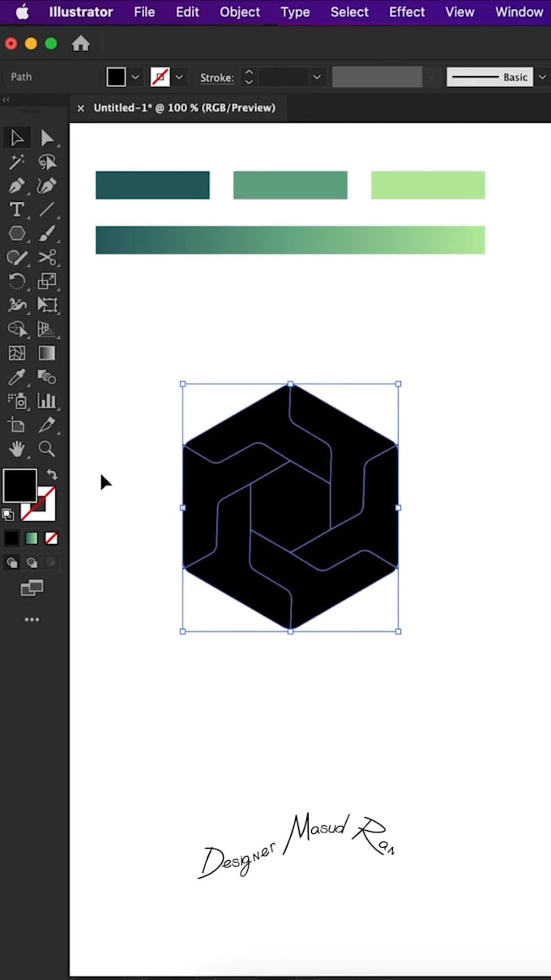
Task: Activate the Scale tool
Action: [x=47, y=281]
